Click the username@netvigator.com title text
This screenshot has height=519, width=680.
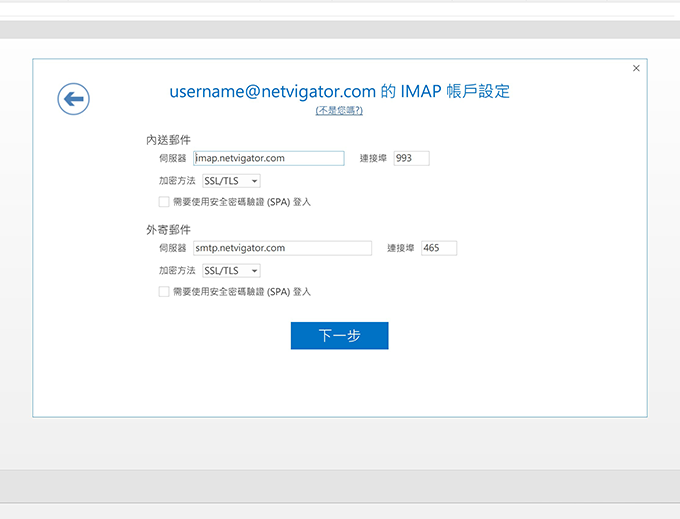pyautogui.click(x=272, y=91)
